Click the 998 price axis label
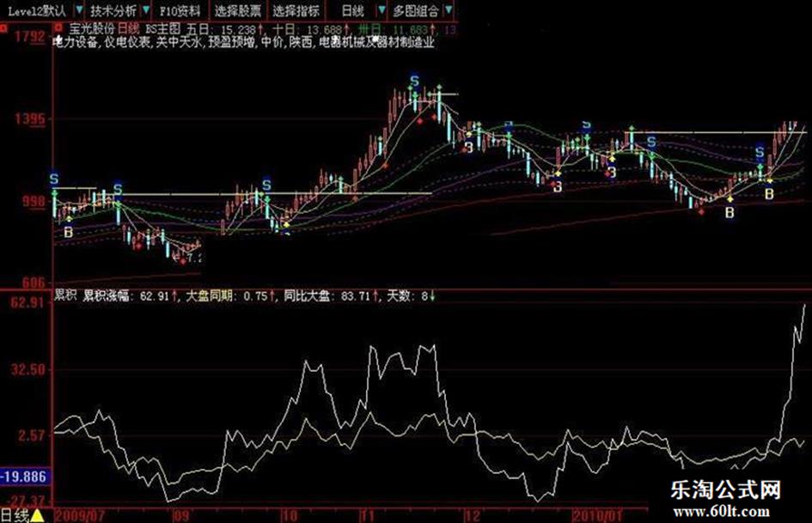The image size is (812, 523). 34,201
